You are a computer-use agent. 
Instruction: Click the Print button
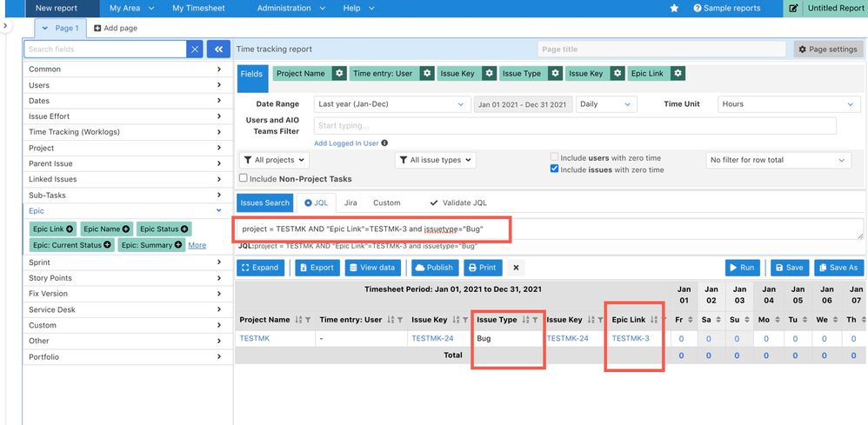coord(483,268)
